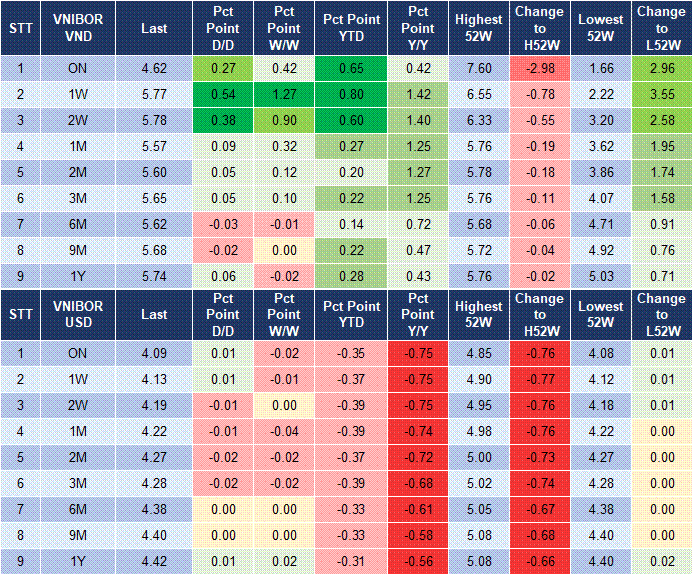Click the 6M tenor cell in the USD table
This screenshot has height=576, width=694.
[78, 509]
